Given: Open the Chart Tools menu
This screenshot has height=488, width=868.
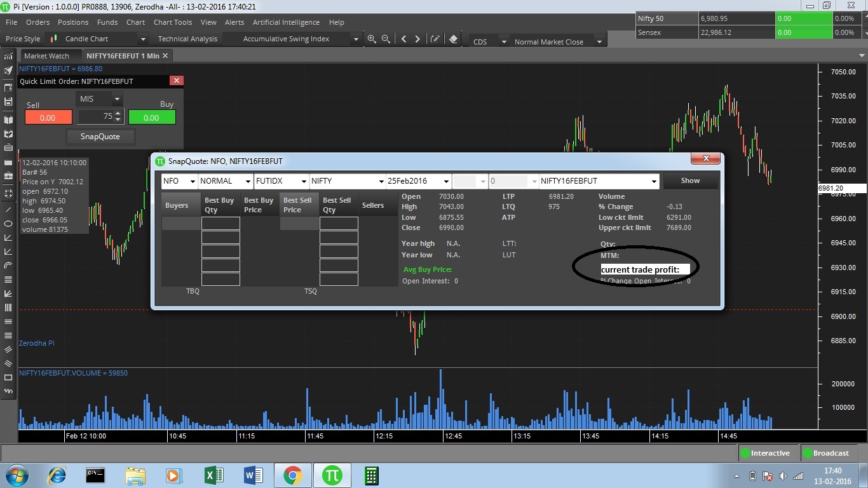Looking at the screenshot, I should pos(173,22).
